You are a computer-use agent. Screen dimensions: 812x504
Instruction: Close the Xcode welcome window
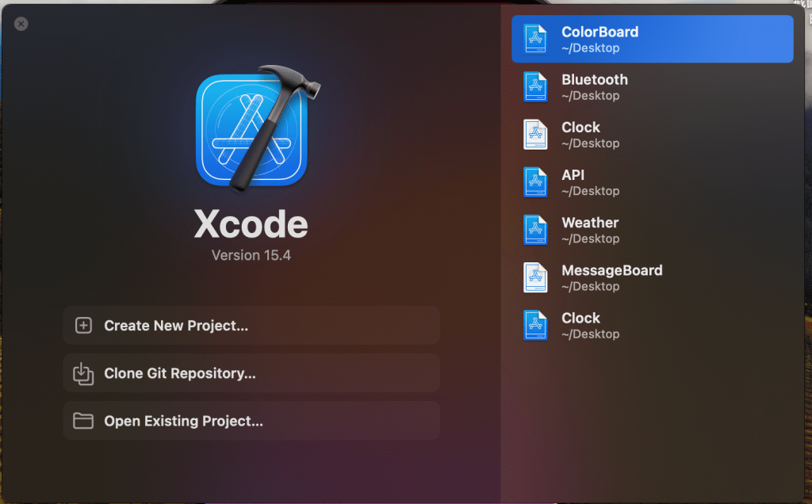click(x=21, y=24)
